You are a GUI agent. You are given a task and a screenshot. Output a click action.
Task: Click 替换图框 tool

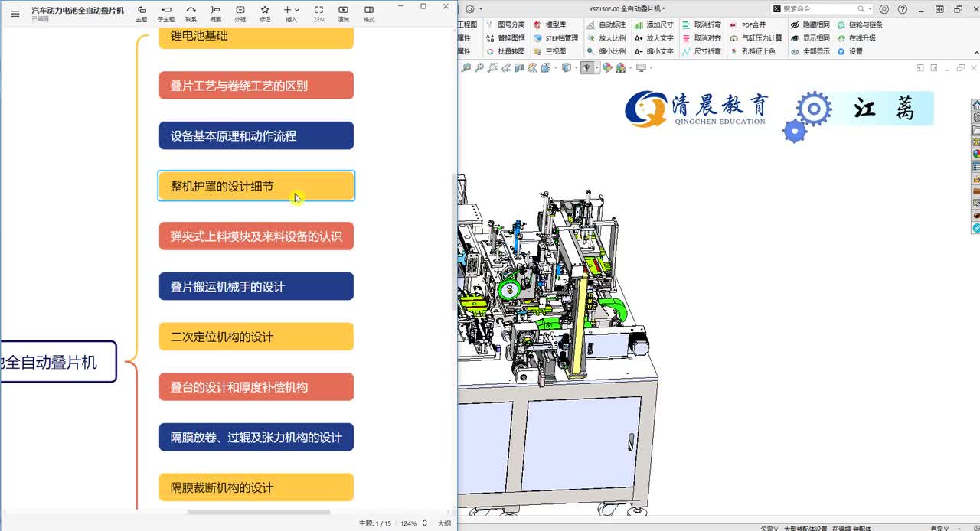pyautogui.click(x=505, y=38)
